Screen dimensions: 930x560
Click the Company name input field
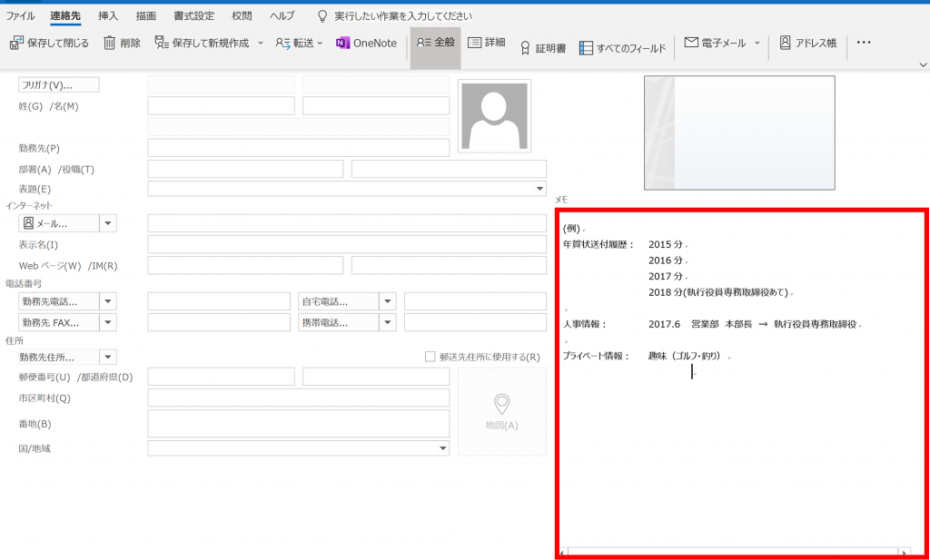tap(298, 148)
